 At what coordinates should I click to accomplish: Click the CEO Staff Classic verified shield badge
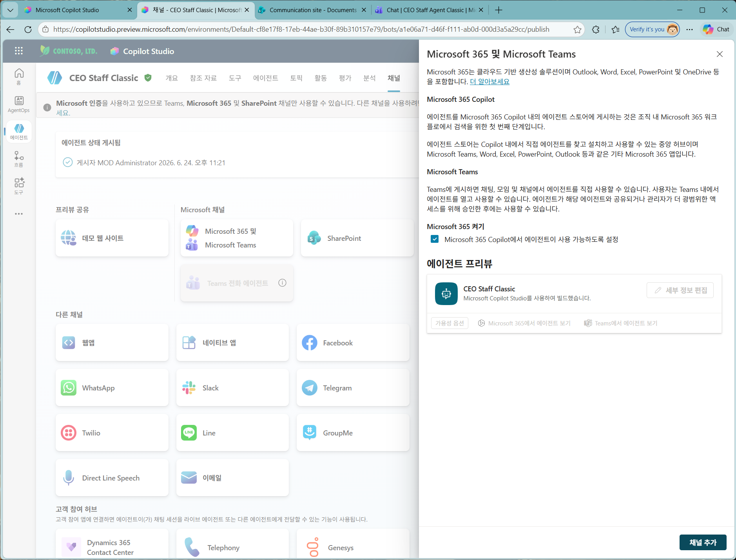tap(148, 78)
